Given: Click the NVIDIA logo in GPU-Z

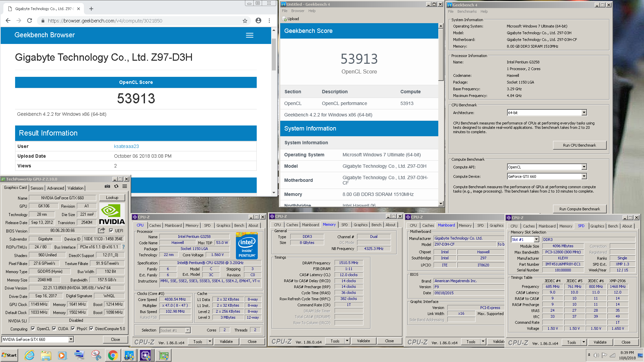Looking at the screenshot, I should click(x=112, y=214).
